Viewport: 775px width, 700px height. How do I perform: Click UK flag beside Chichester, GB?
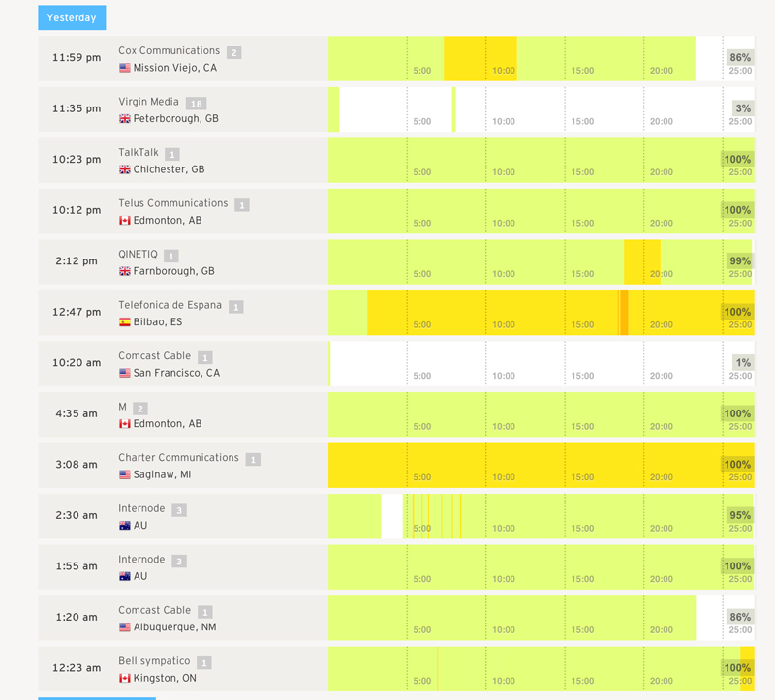(x=125, y=169)
